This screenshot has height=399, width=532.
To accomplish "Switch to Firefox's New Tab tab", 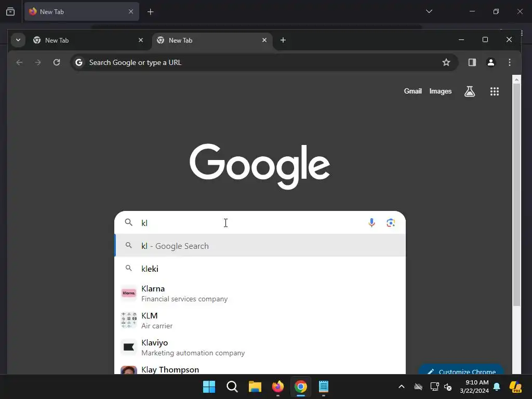I will [82, 12].
